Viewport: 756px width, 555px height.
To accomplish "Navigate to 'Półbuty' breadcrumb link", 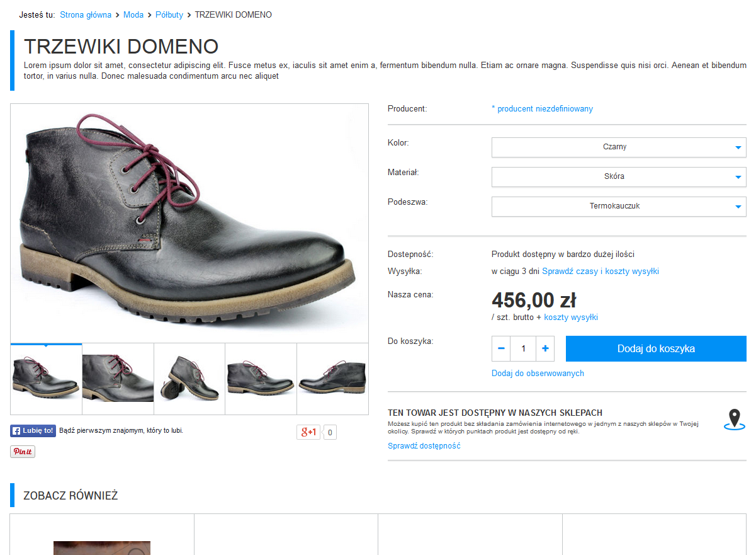I will click(x=169, y=14).
